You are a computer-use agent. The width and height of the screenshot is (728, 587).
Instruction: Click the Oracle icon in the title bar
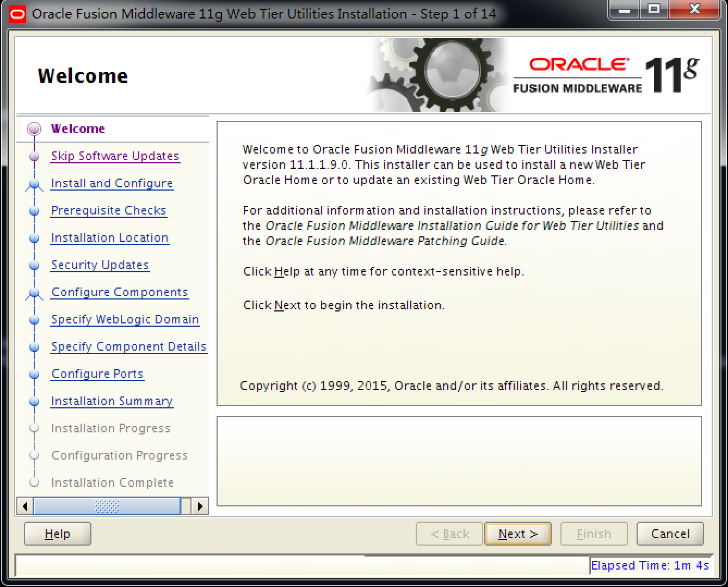pyautogui.click(x=17, y=14)
